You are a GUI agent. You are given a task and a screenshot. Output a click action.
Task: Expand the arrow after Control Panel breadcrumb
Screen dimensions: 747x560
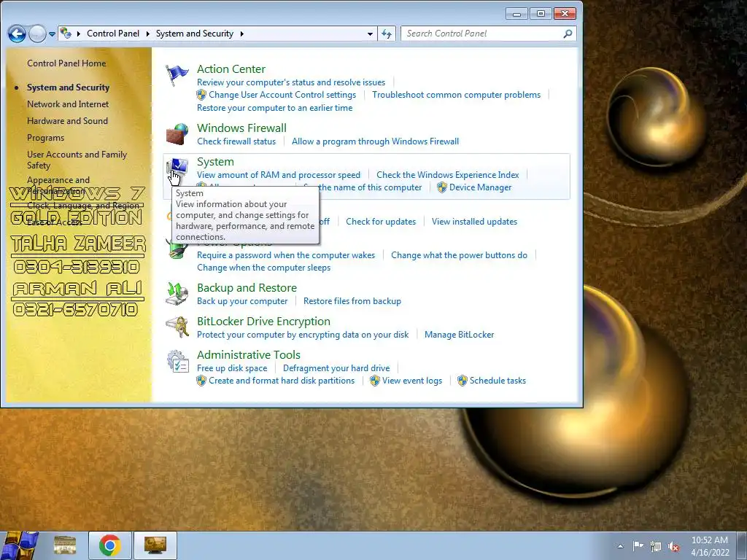pyautogui.click(x=147, y=34)
